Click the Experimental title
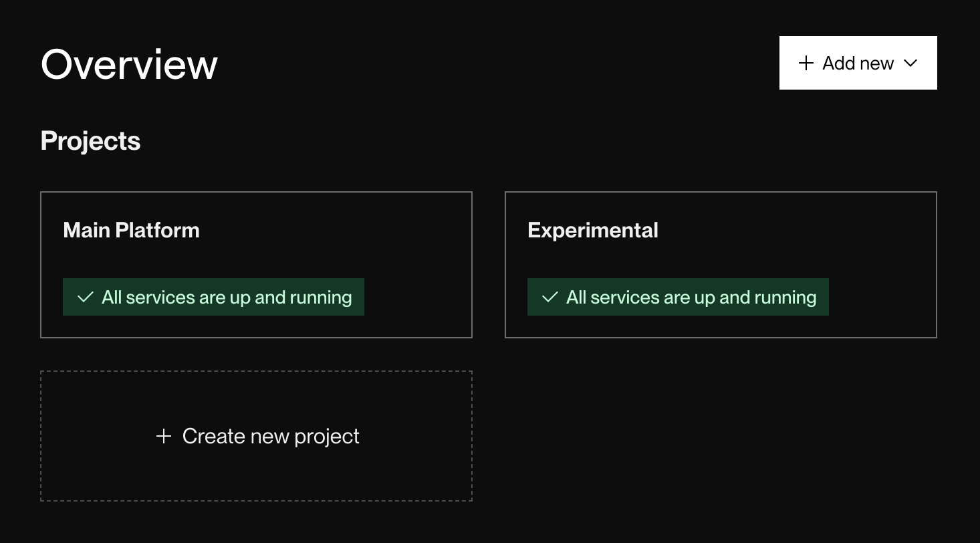Screen dimensions: 980x543 pos(592,230)
